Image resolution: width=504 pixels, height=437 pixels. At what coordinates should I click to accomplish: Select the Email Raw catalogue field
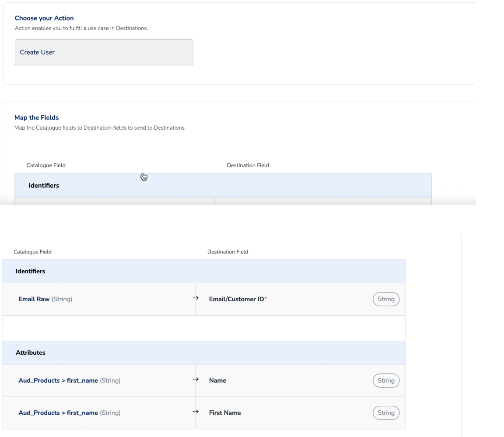[x=34, y=299]
